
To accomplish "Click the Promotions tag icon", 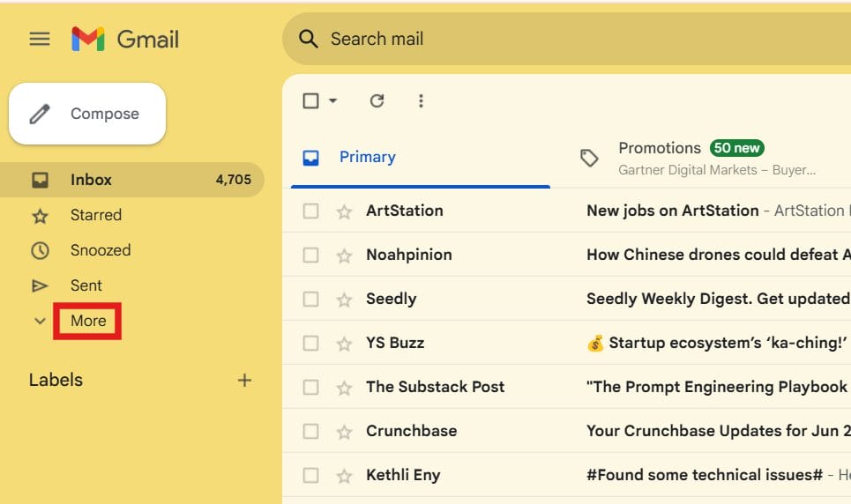I will pos(589,158).
